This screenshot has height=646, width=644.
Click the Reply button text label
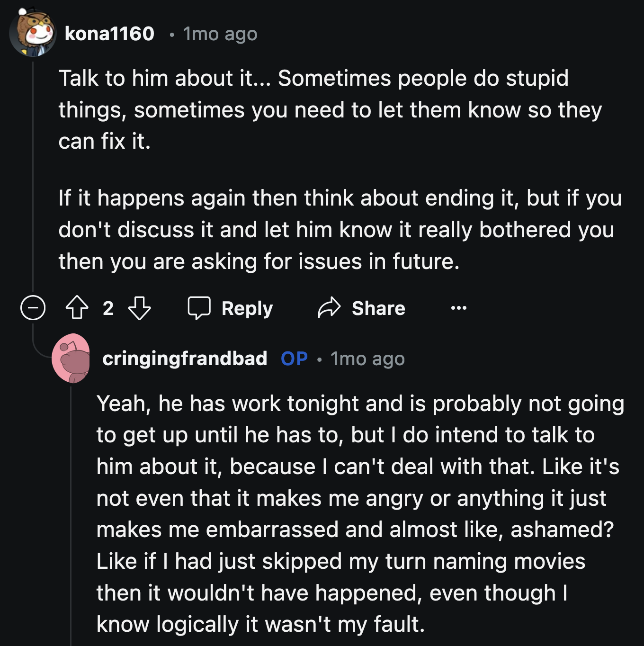pos(246,308)
